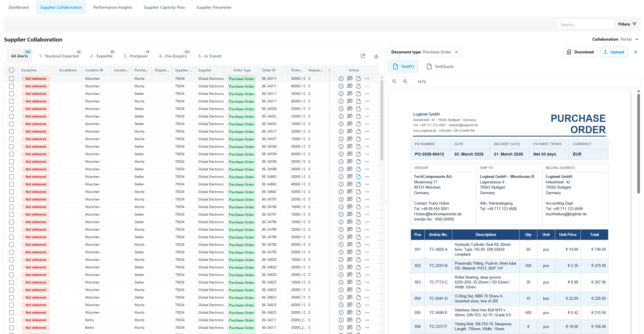Open highlighted document icon for BE-34662 row
Screen dimensions: 644x334
359,177
